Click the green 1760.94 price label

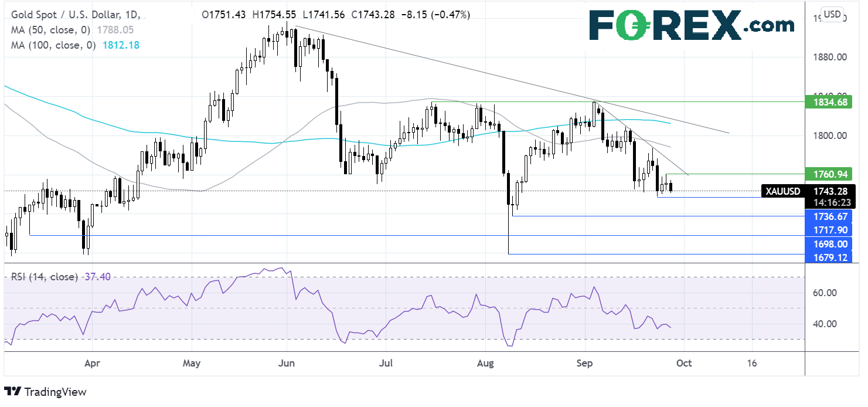tap(829, 174)
